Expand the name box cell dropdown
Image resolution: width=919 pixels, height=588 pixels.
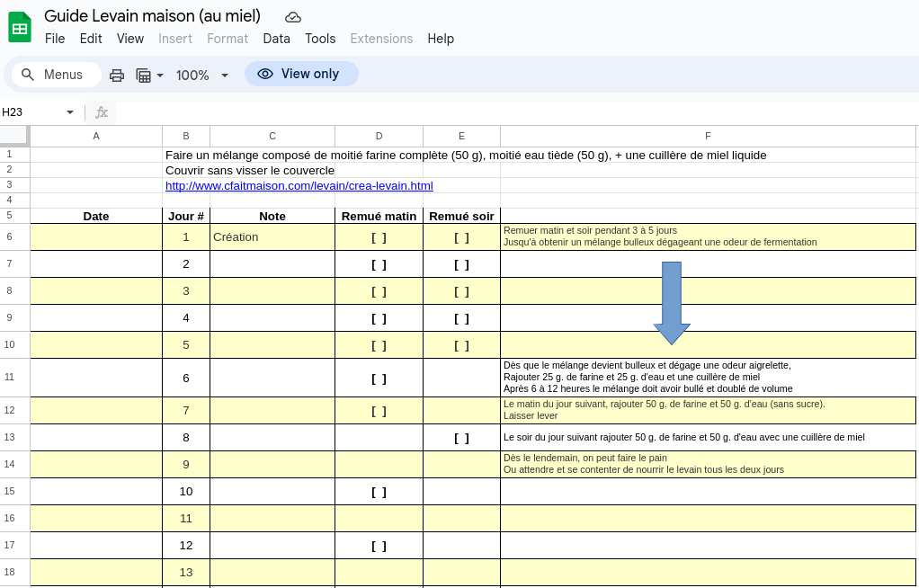click(70, 112)
